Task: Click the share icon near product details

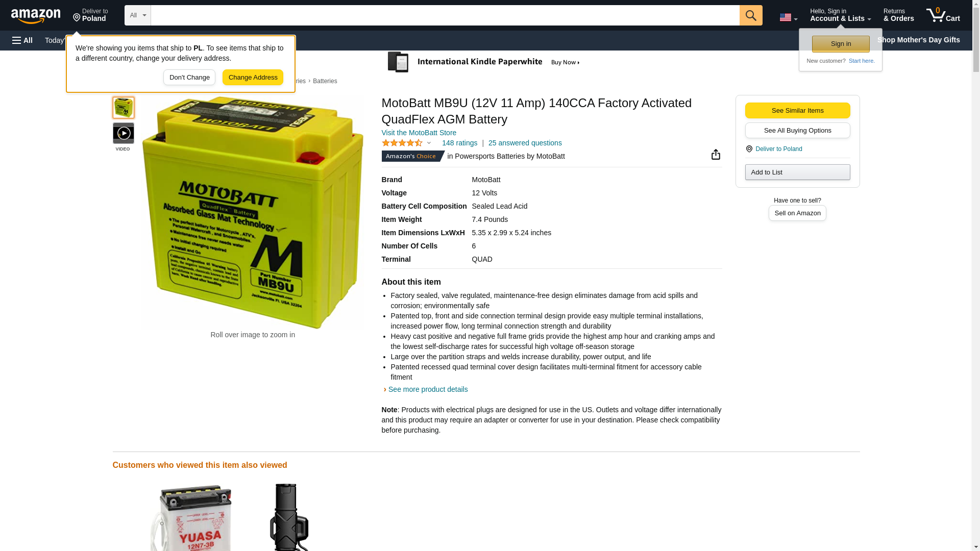Action: pos(716,155)
